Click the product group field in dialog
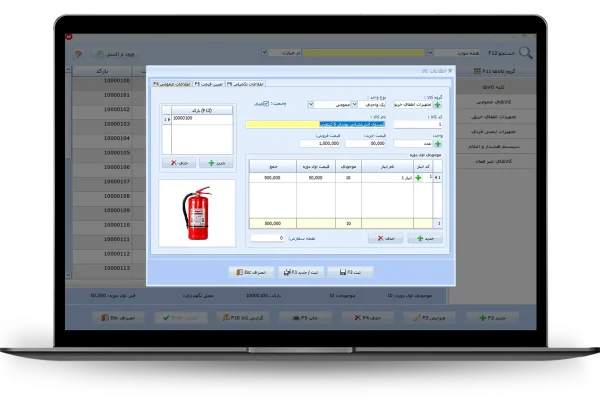 tap(413, 104)
